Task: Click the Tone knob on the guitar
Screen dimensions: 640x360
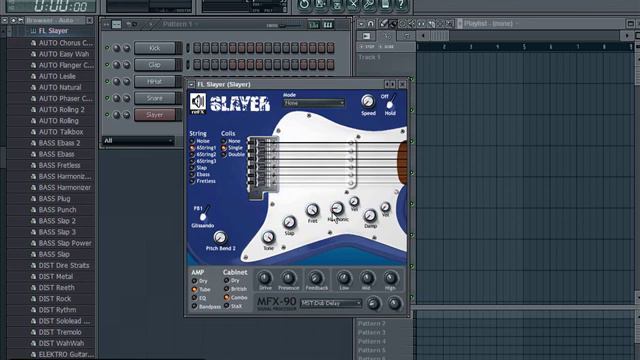Action: point(268,237)
